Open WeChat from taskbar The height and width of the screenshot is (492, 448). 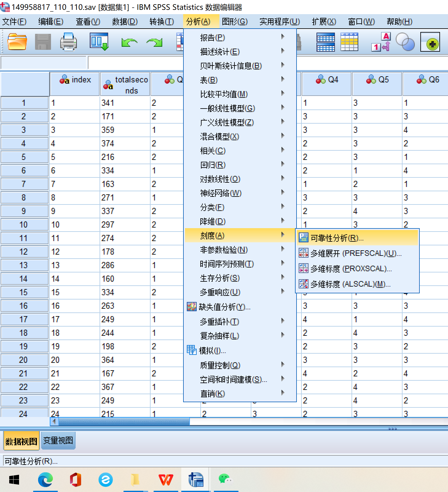click(225, 480)
